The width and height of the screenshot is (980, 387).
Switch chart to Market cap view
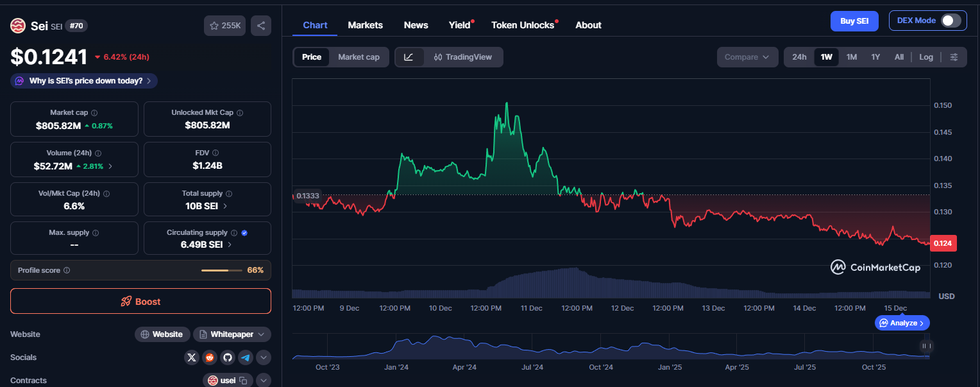click(359, 56)
